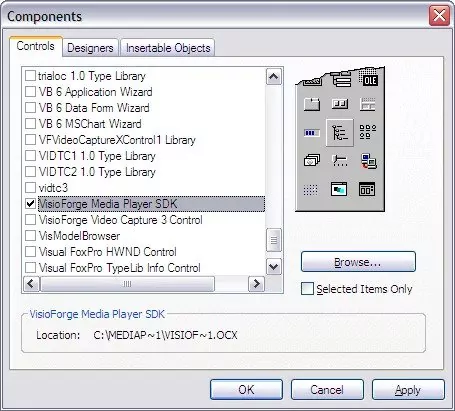Click the horizontal scrollbar thumb
The image size is (455, 411).
[127, 284]
